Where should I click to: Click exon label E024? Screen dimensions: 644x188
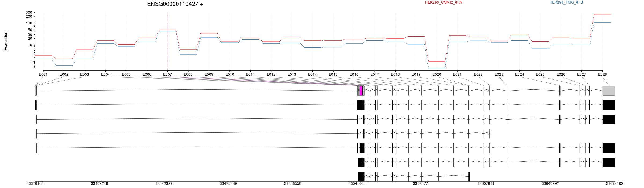(x=519, y=74)
